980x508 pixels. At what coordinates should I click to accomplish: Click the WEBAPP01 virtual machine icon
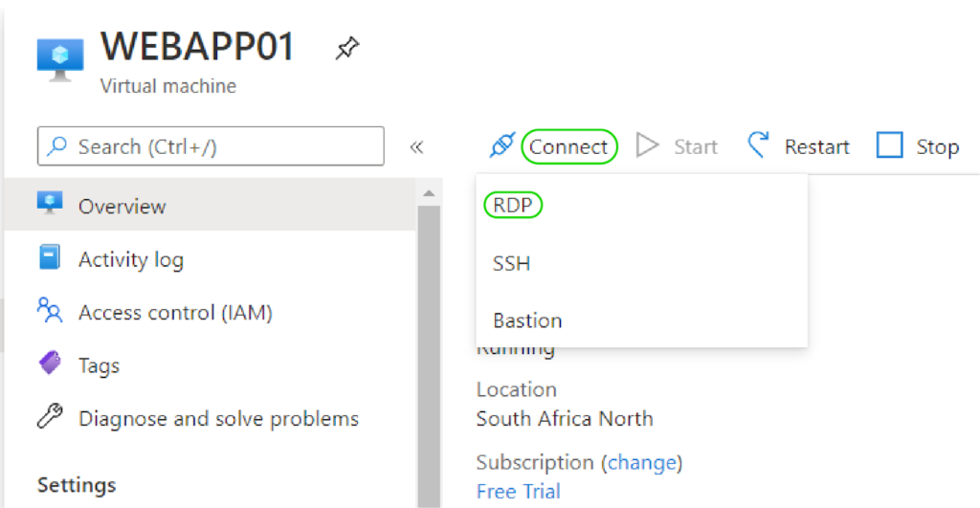60,60
